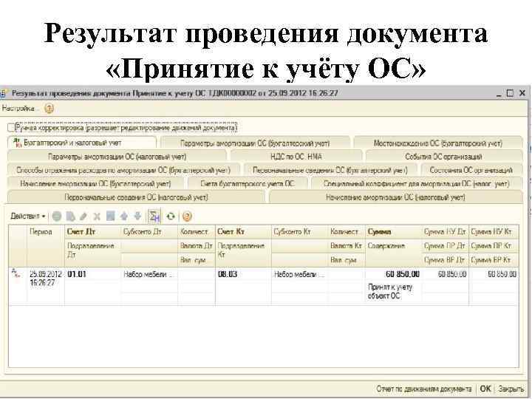The width and height of the screenshot is (532, 399).
Task: Click the Дт/Кт icon in the entry row
Action: point(16,273)
